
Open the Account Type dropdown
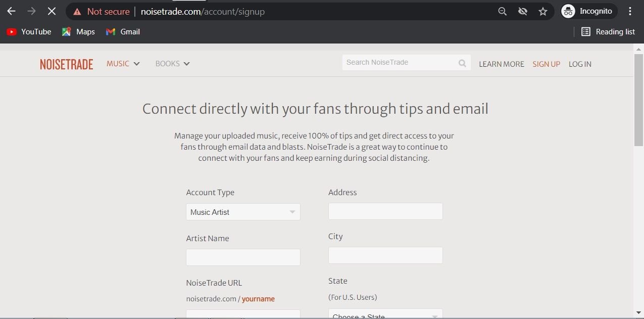(x=243, y=212)
